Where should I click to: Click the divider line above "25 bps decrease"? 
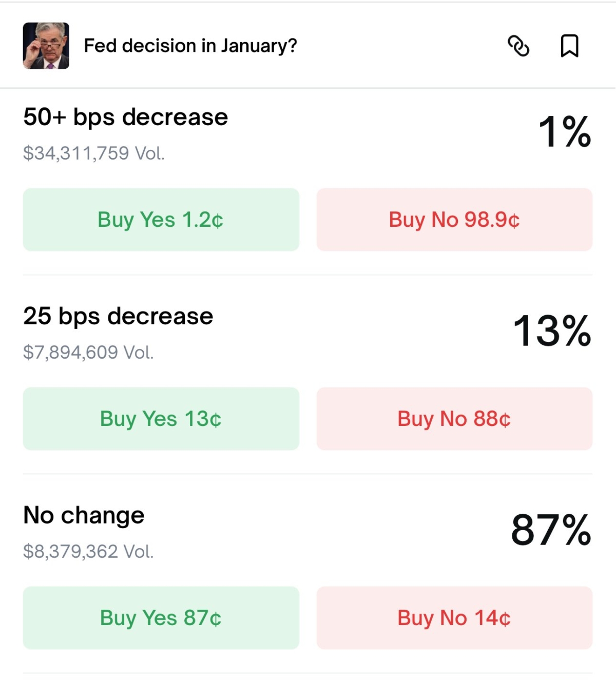(308, 275)
